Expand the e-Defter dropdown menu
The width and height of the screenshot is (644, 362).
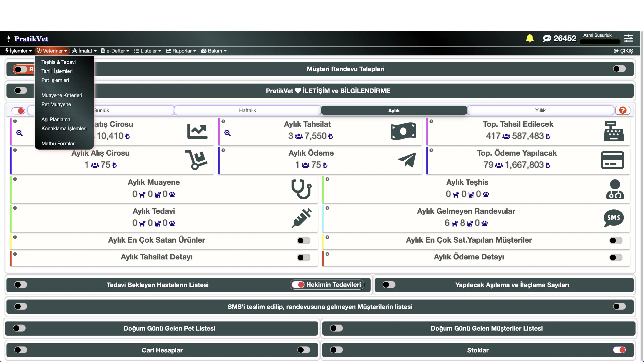pos(115,51)
